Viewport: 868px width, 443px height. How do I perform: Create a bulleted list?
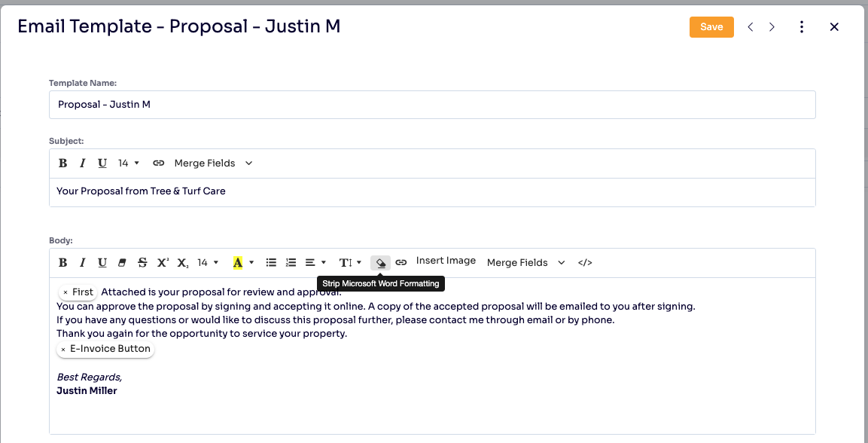point(271,262)
